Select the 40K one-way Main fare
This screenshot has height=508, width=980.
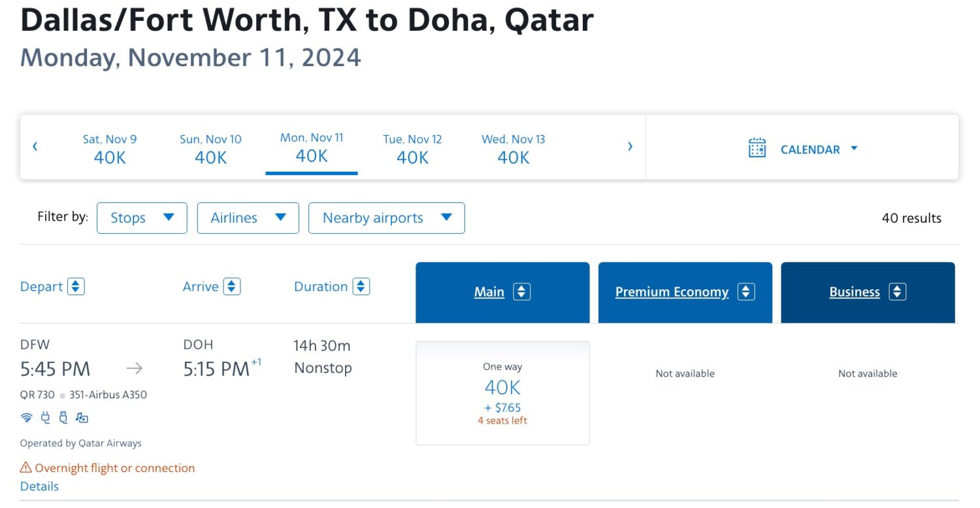(502, 392)
